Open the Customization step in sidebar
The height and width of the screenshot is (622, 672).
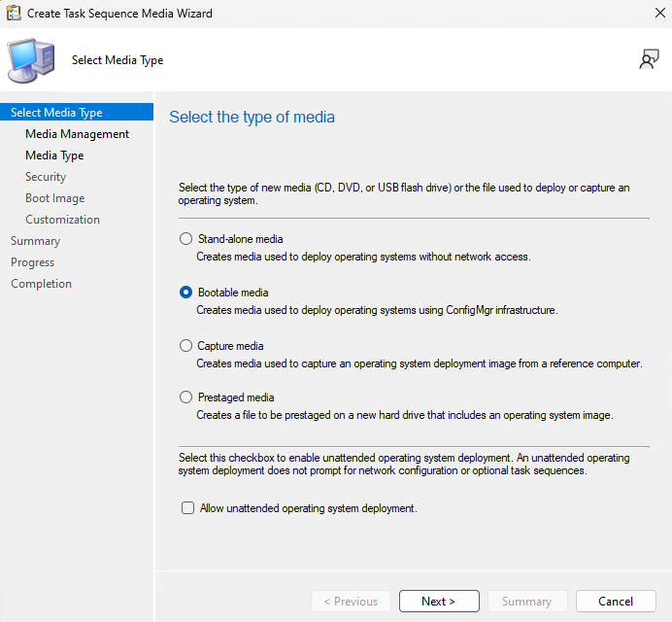point(62,220)
